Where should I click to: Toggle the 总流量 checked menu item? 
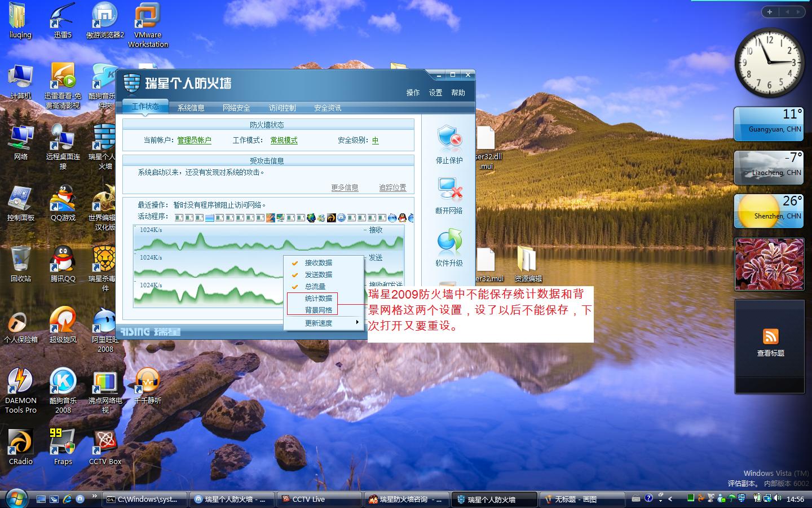click(324, 286)
